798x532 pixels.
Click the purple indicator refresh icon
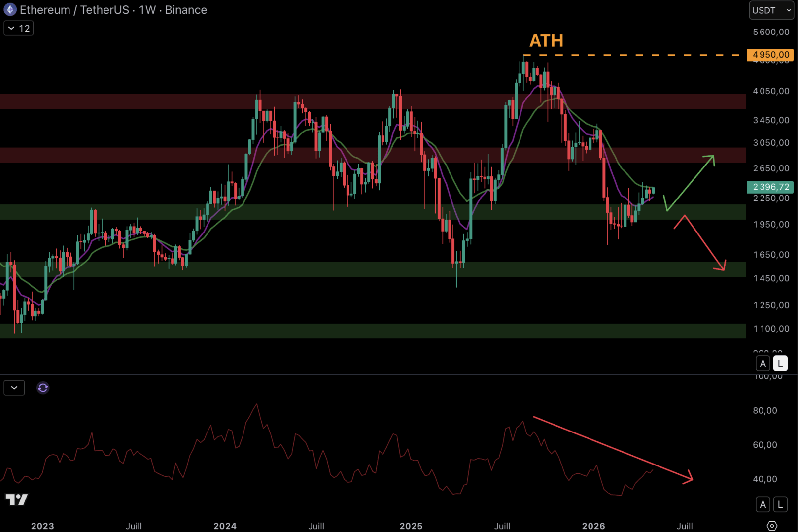click(43, 388)
